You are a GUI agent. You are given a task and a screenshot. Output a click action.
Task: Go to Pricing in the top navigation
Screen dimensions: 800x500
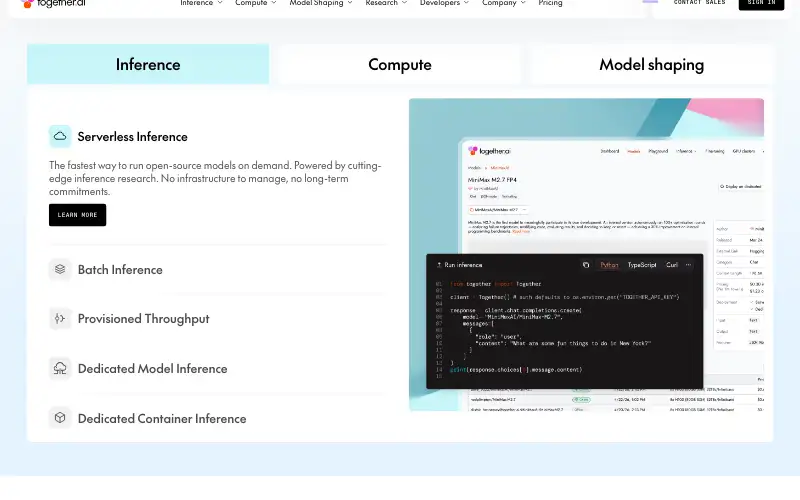coord(550,3)
